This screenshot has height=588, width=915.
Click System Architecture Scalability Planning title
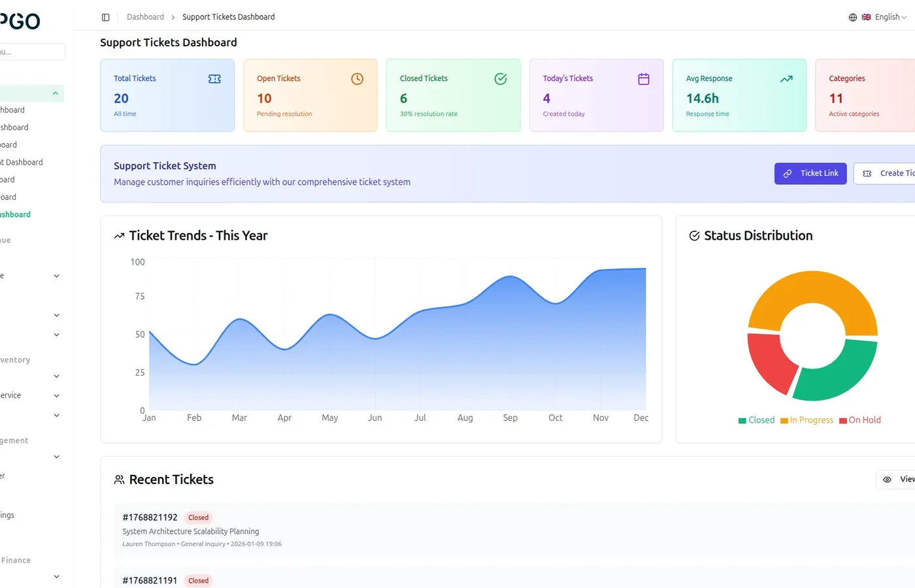pyautogui.click(x=191, y=532)
